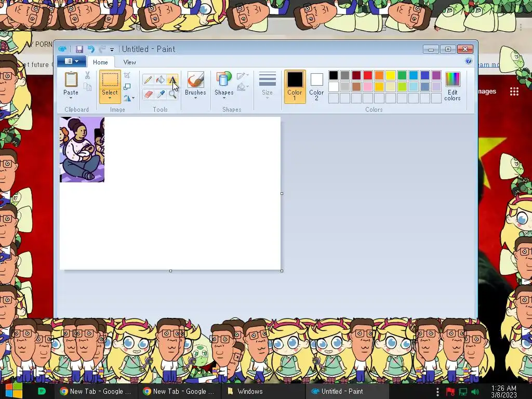Pick the black color swatch
Viewport: 532px width, 399px height.
click(334, 75)
